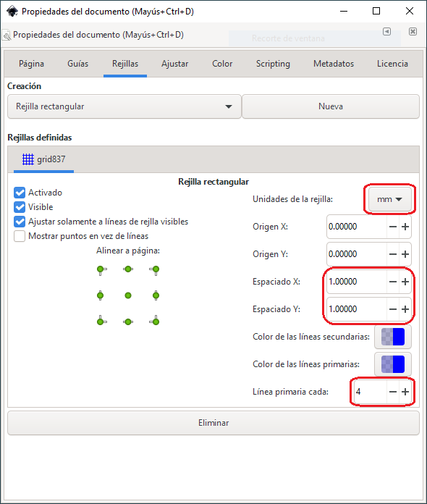Screen dimensions: 427x504
Task: Select the grid837 grid icon tab
Action: (43, 159)
